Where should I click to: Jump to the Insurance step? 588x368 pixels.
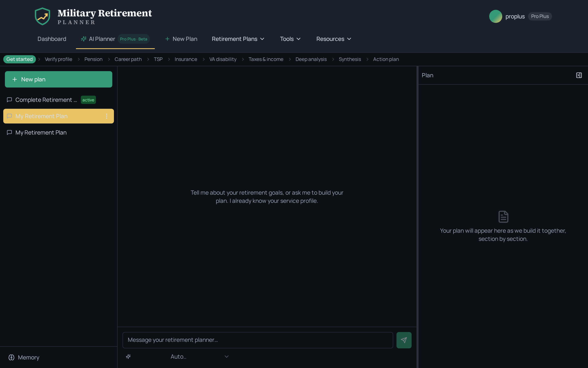(186, 59)
